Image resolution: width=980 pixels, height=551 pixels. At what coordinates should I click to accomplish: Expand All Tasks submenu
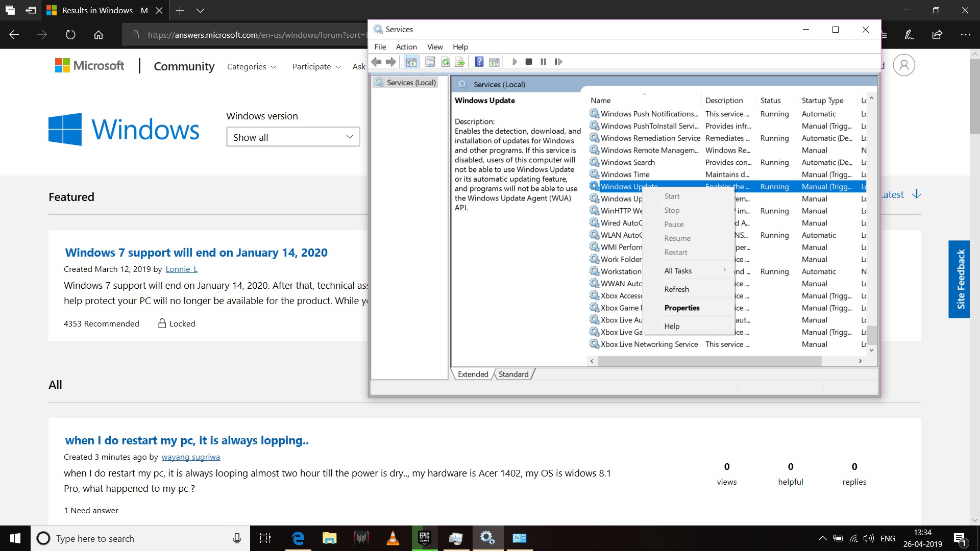688,270
